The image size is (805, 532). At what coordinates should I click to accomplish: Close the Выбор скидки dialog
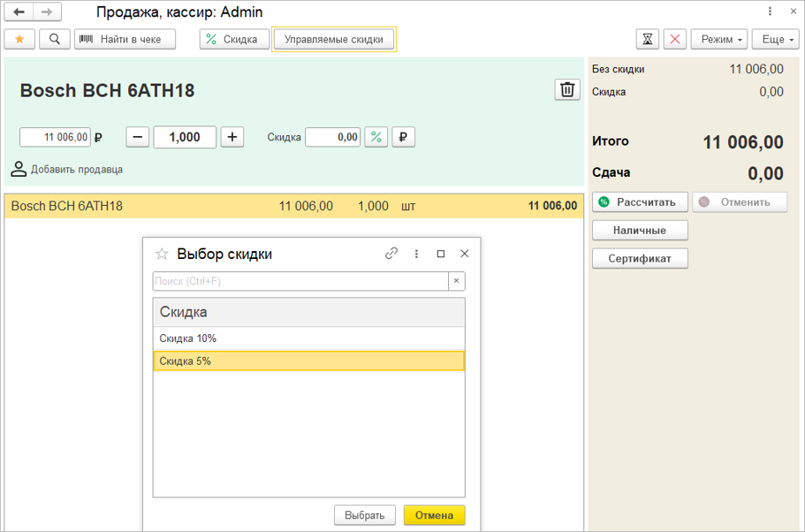[x=465, y=254]
